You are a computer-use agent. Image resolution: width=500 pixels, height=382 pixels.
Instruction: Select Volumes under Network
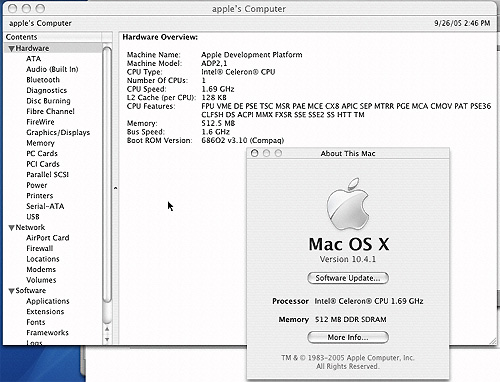pyautogui.click(x=41, y=280)
